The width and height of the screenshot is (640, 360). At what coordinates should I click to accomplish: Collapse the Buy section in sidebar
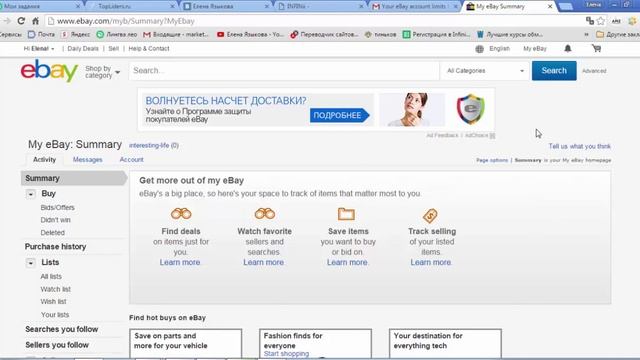tap(31, 194)
